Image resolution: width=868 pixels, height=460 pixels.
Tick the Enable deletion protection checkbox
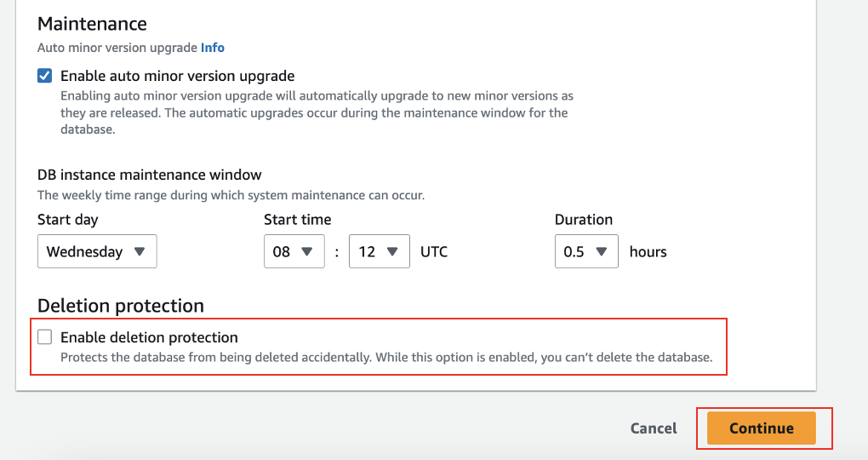pyautogui.click(x=45, y=337)
